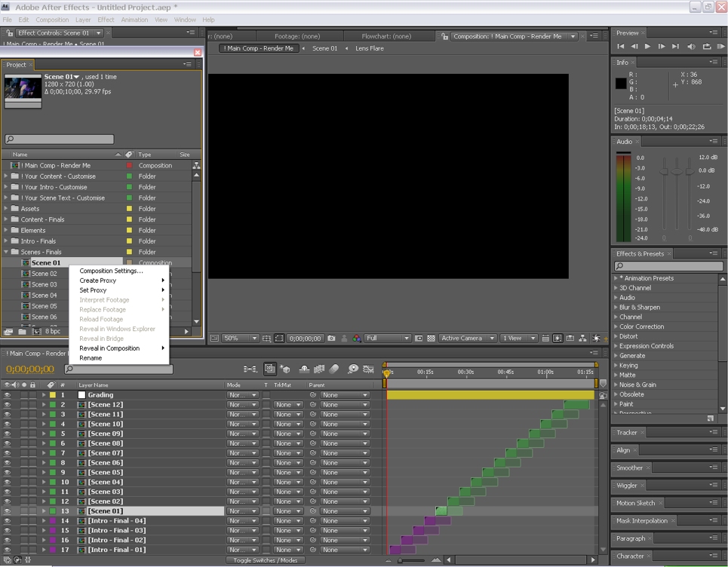Hide the Grading layer with its eye icon
728x567 pixels.
(x=8, y=395)
